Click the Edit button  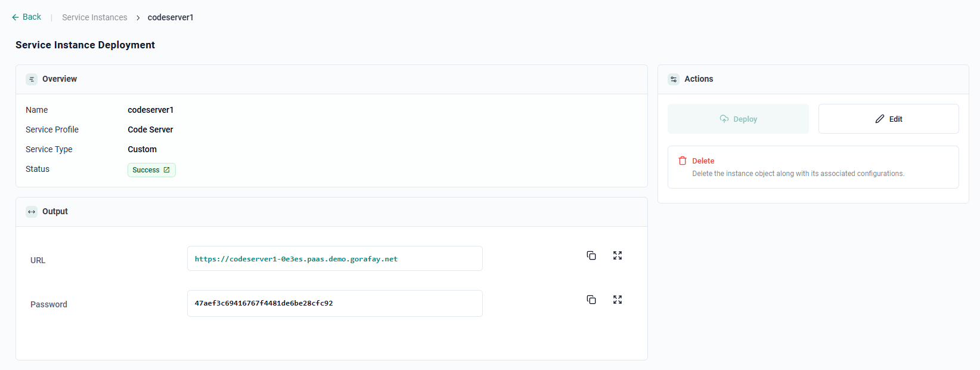(x=888, y=119)
